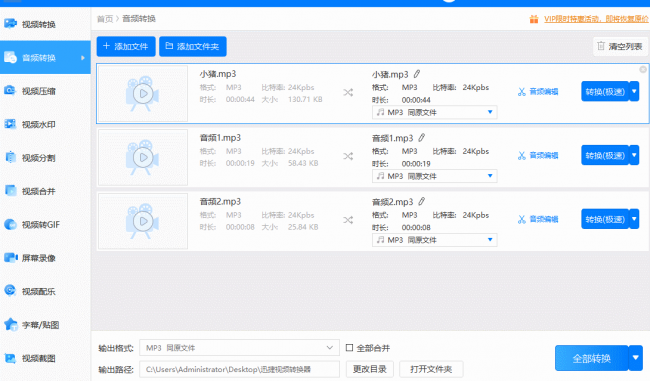
Task: Click 转换(极速) for 小猪.mp3
Action: 605,92
